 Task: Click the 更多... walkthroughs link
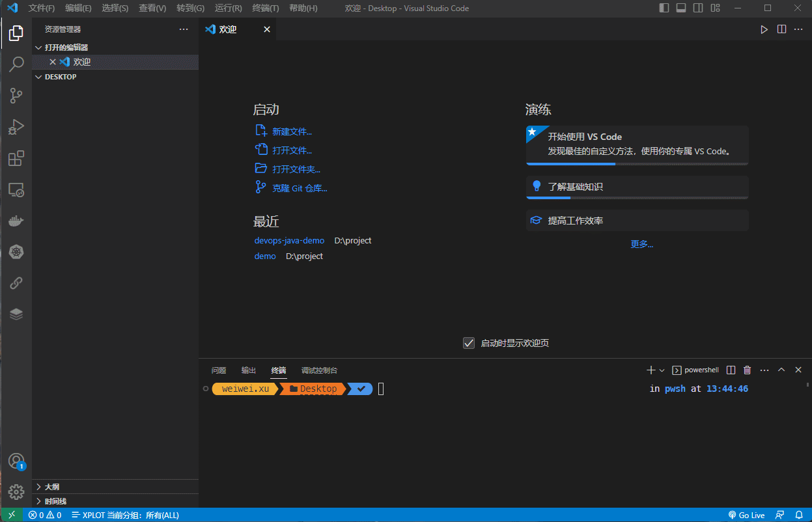642,245
